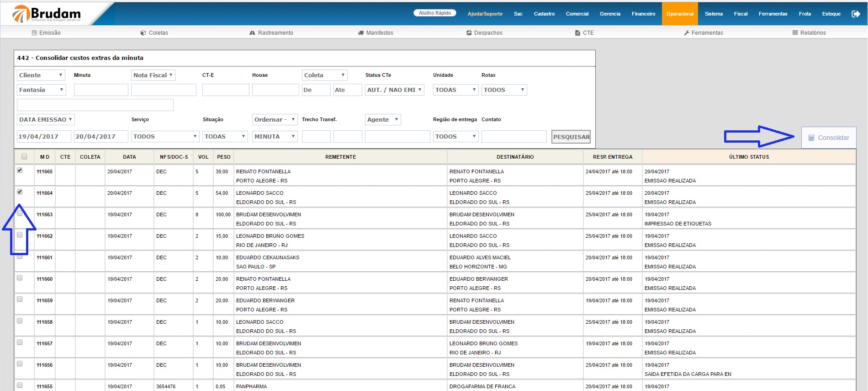Click the Emissão toolbar icon
Screen dimensions: 868x391
(x=34, y=33)
